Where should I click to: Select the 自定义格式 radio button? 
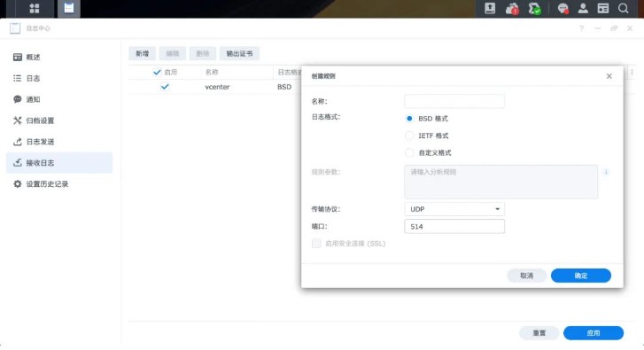pyautogui.click(x=409, y=152)
